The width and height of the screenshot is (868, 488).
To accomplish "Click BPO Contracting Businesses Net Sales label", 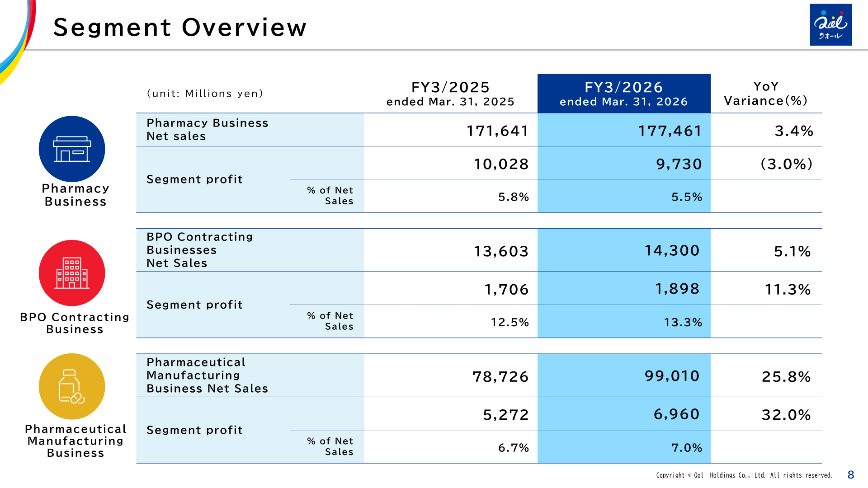I will pos(200,250).
